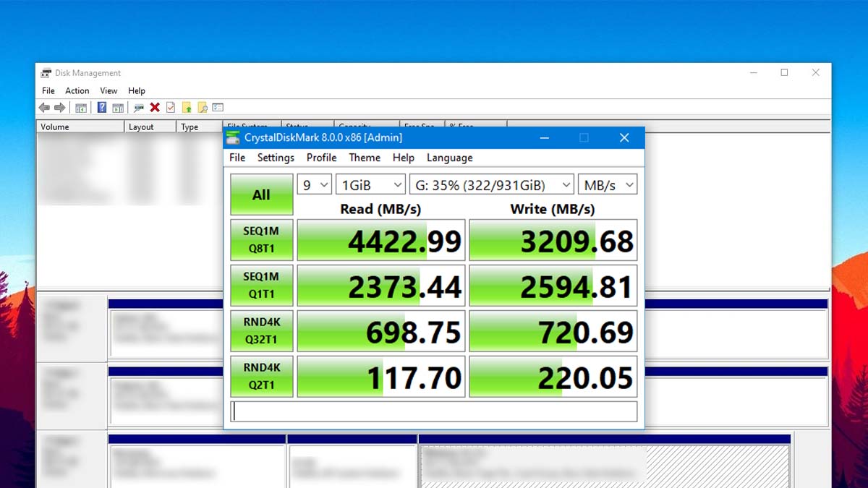Close the CrystalDiskMark window

pyautogui.click(x=624, y=137)
